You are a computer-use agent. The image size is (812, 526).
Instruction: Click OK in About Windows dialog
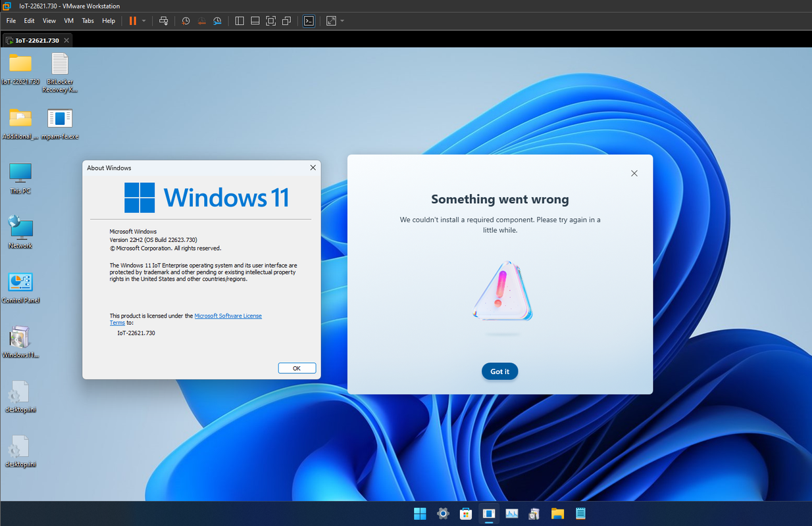[297, 368]
